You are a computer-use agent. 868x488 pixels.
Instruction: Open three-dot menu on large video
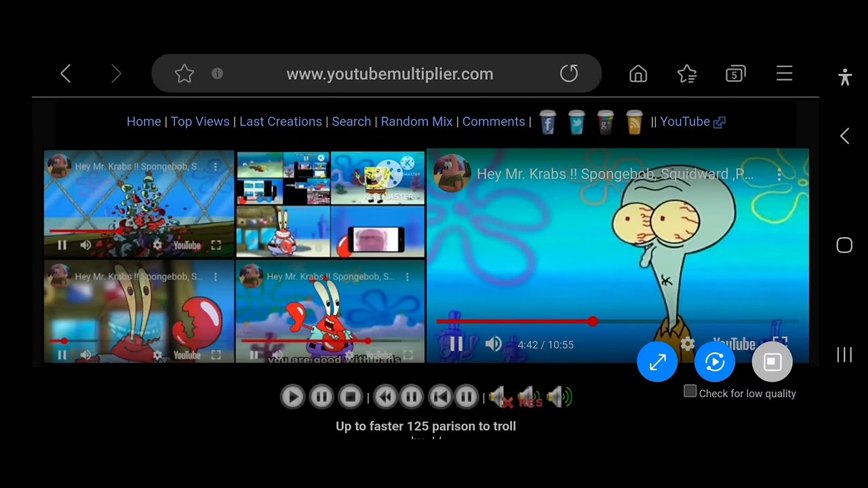pyautogui.click(x=779, y=174)
